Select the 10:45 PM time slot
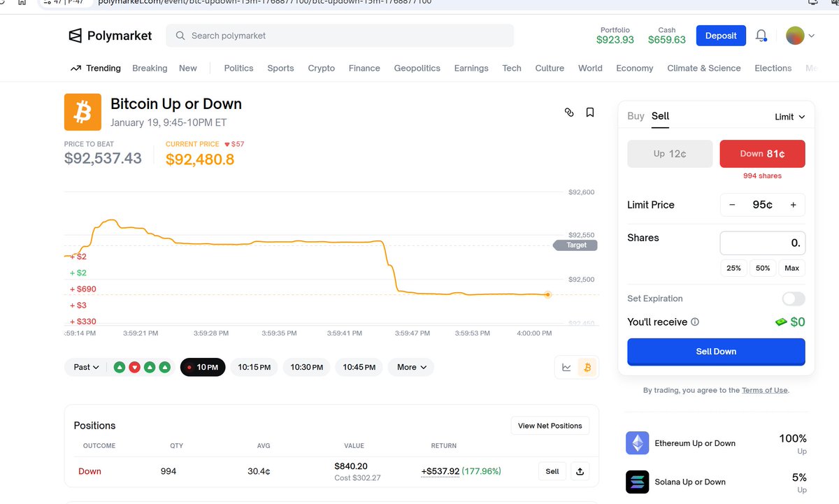Viewport: 839px width, 504px height. (359, 367)
